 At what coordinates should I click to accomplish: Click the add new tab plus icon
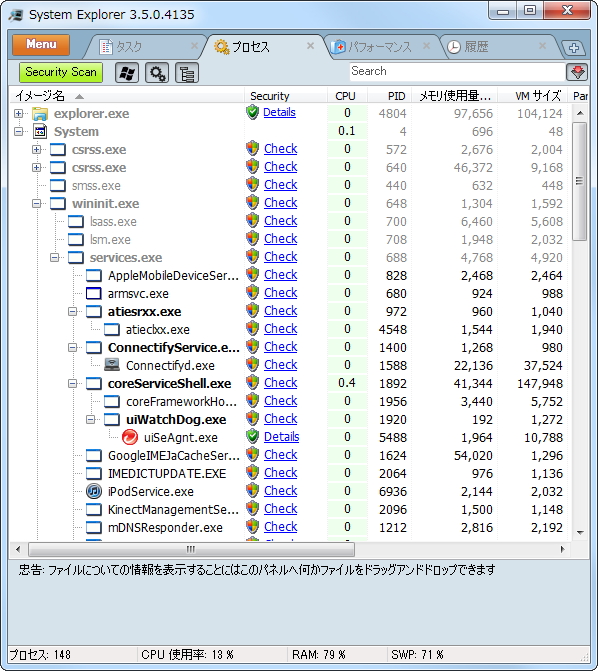(x=574, y=48)
